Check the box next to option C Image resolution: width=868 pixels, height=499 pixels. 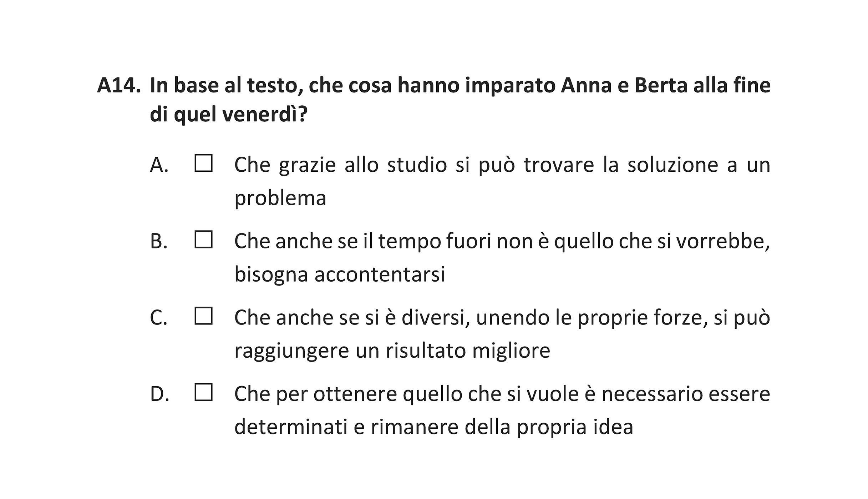click(203, 316)
